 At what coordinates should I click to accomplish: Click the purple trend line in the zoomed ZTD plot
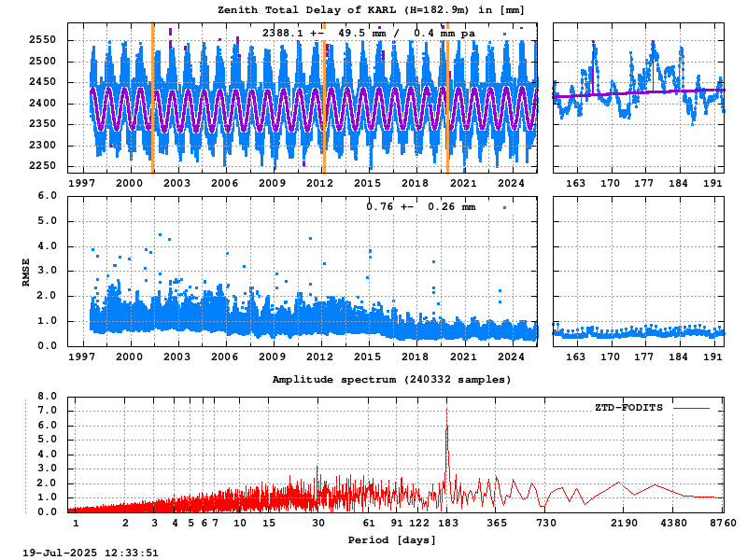coord(639,92)
